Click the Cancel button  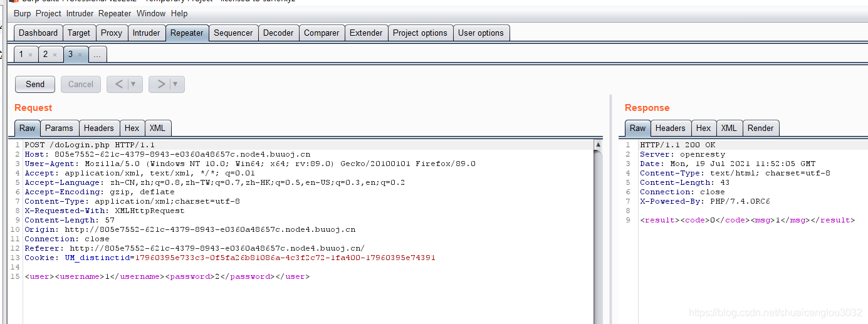pos(81,84)
